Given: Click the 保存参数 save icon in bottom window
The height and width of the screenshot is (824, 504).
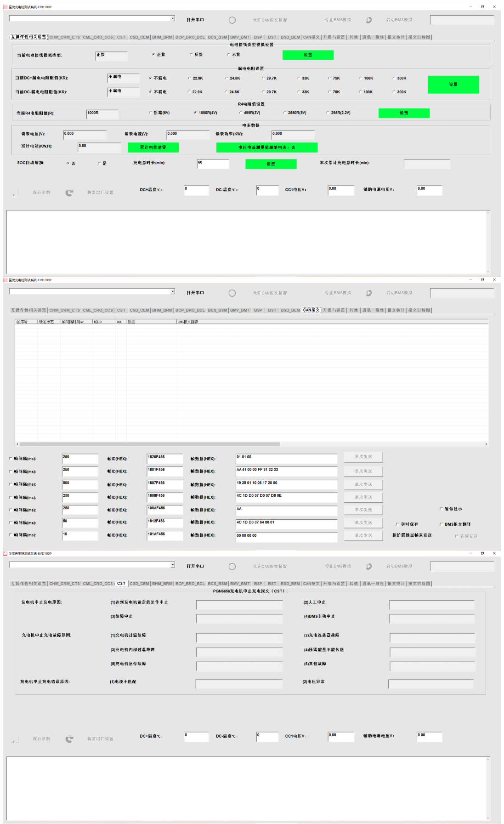Looking at the screenshot, I should click(x=15, y=739).
